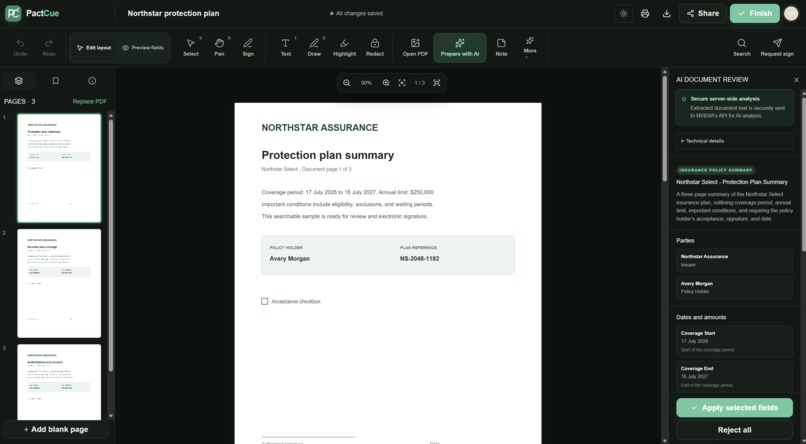Select page 3 thumbnail
Viewport: 806px width, 444px height.
click(x=59, y=382)
